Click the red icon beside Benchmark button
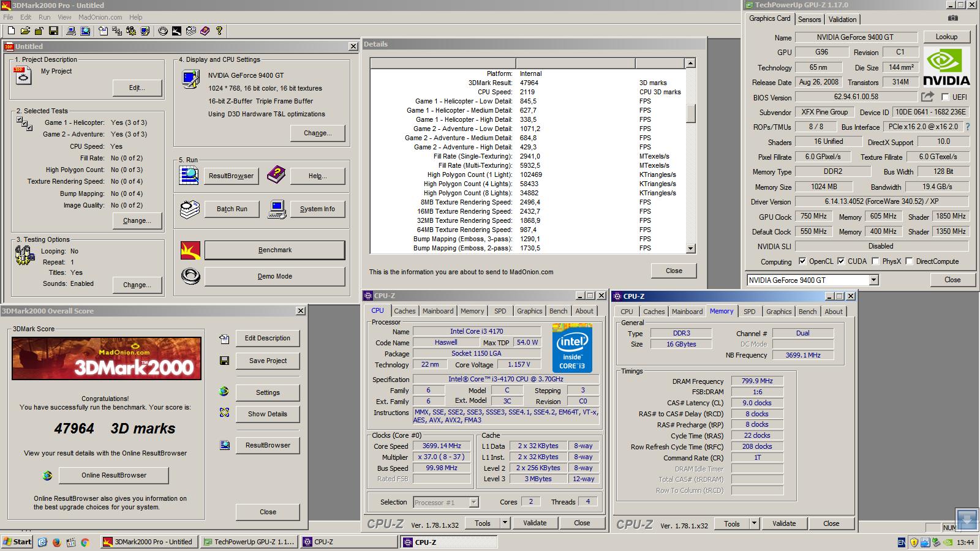980x551 pixels. coord(190,250)
